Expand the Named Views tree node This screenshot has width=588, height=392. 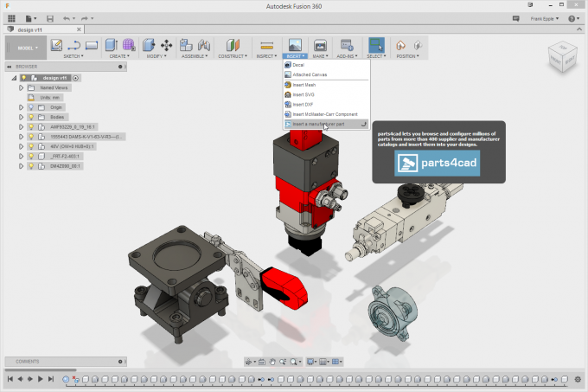tap(21, 87)
